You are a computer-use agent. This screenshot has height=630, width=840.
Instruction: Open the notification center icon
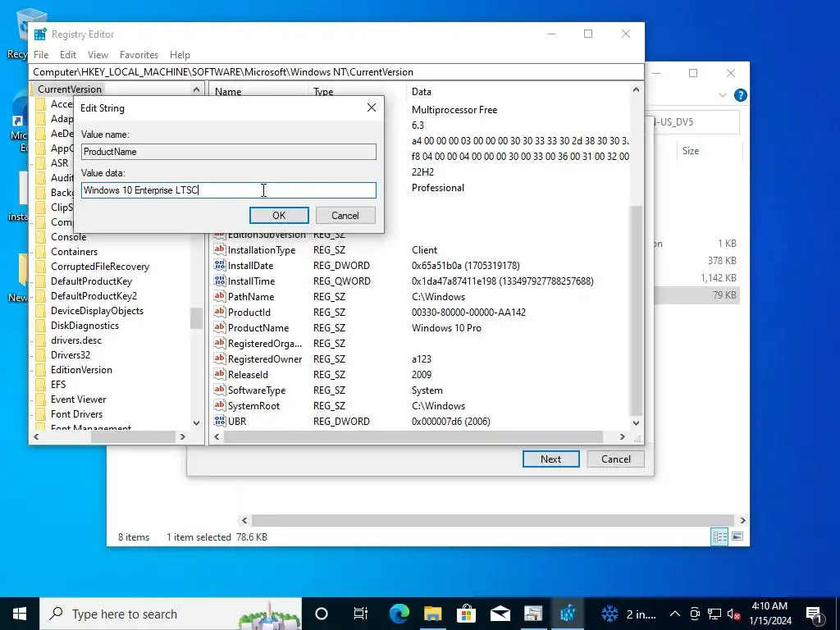coord(815,614)
